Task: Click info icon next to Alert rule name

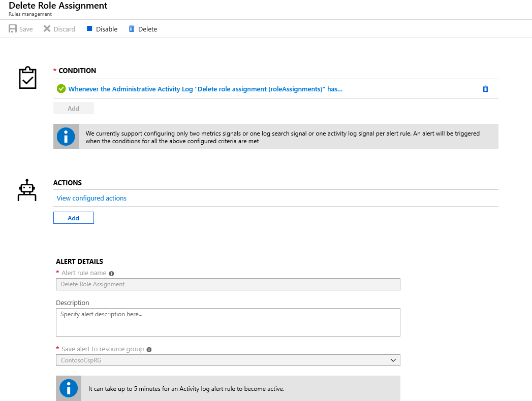Action: coord(111,274)
